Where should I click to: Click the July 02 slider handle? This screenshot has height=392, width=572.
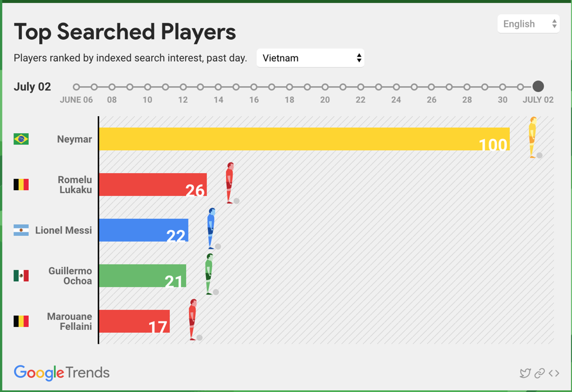538,87
